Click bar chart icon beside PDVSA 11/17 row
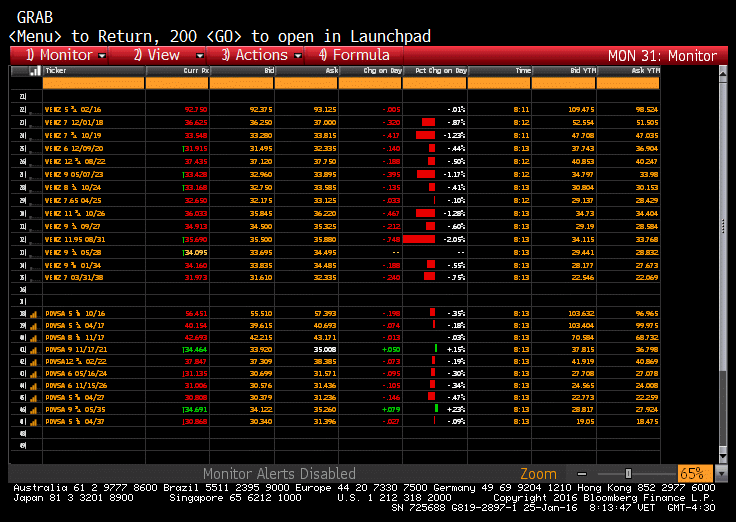Viewport: 736px width, 522px height. click(34, 338)
